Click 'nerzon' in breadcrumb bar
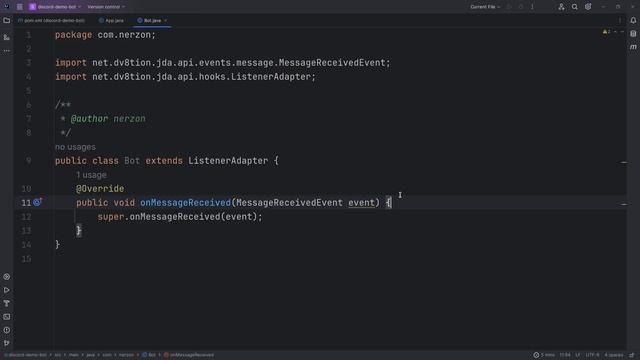 pos(126,355)
